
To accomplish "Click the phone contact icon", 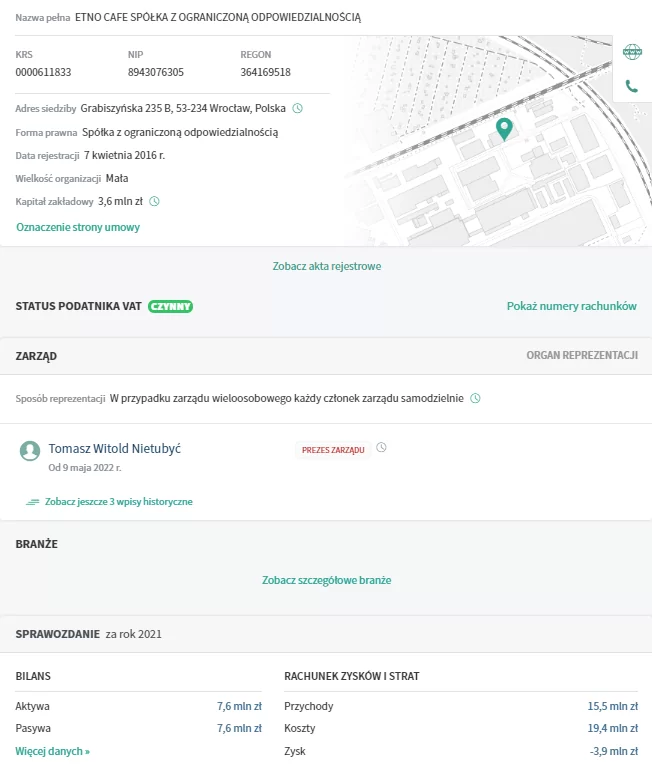I will click(x=632, y=86).
